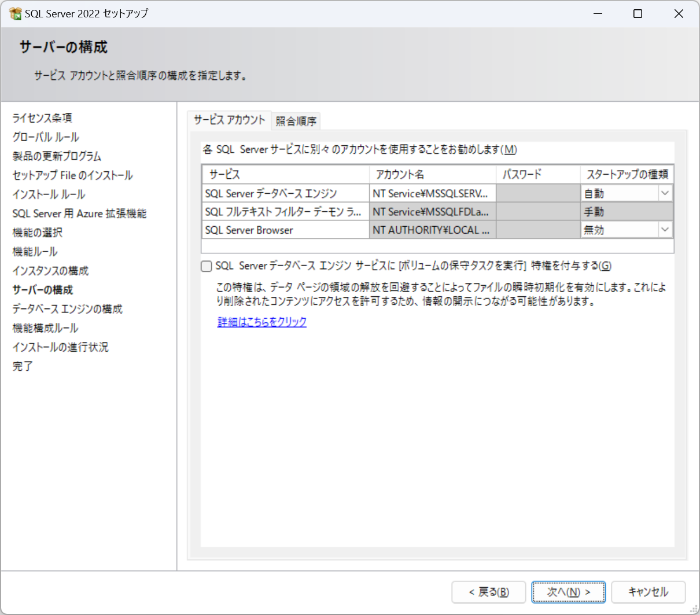
Task: Select ライセンス条項 step in sidebar
Action: click(x=42, y=118)
